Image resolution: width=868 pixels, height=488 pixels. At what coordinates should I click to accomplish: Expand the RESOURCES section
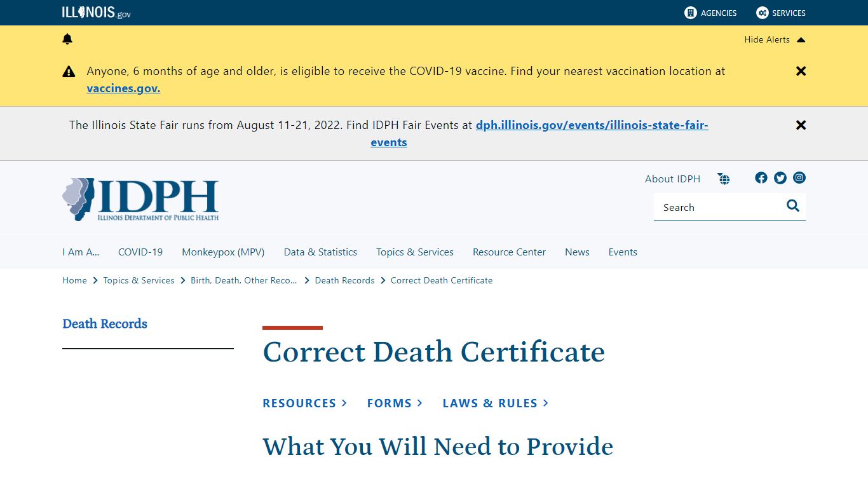[304, 403]
